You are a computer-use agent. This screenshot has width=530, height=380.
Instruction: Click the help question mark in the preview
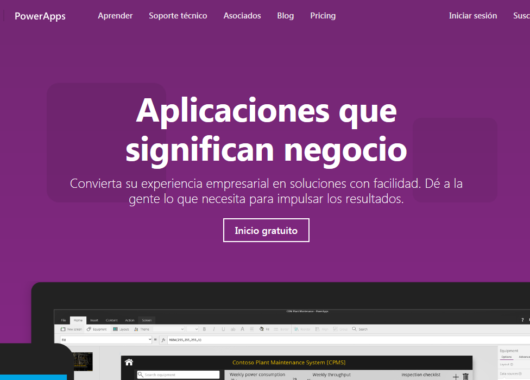click(522, 320)
